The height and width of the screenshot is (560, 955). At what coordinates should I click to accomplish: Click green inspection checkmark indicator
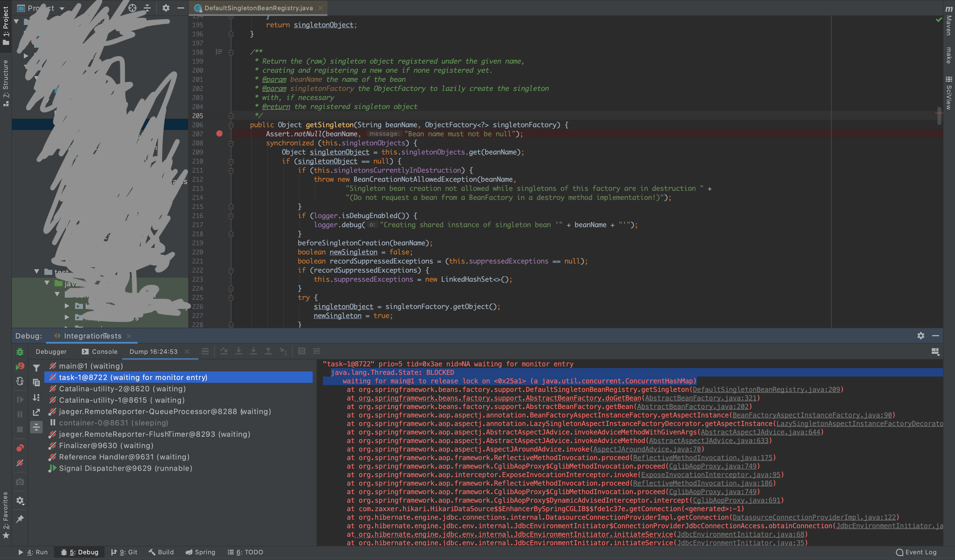pyautogui.click(x=939, y=19)
